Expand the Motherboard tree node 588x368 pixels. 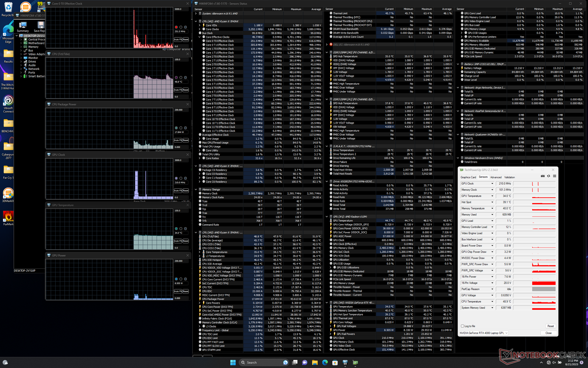tap(21, 43)
